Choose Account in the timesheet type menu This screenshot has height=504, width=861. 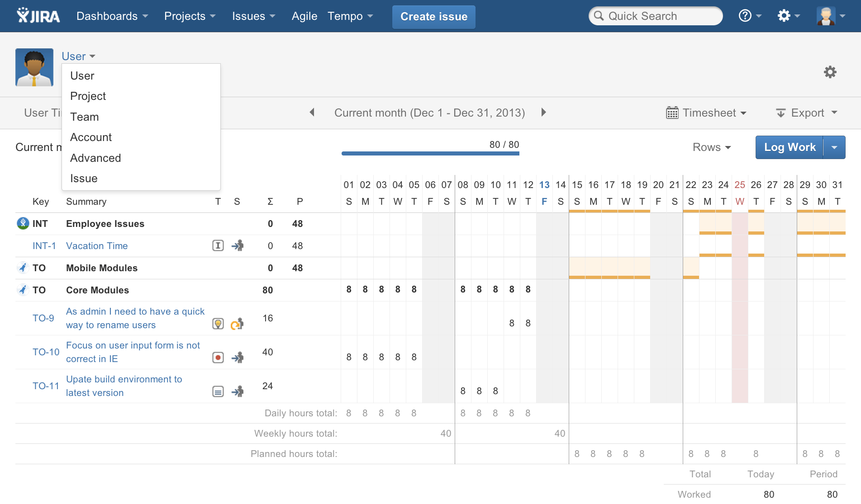[x=90, y=137]
